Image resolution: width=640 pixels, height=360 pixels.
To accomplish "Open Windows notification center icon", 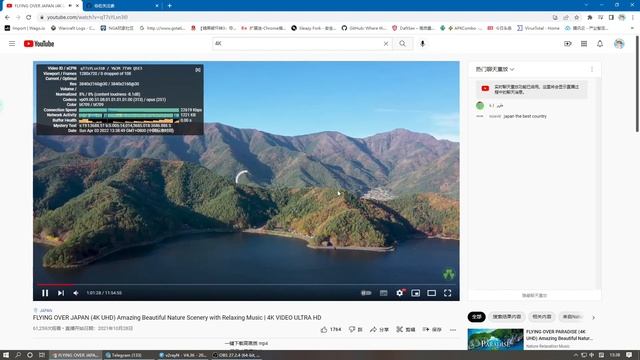I will [x=629, y=355].
